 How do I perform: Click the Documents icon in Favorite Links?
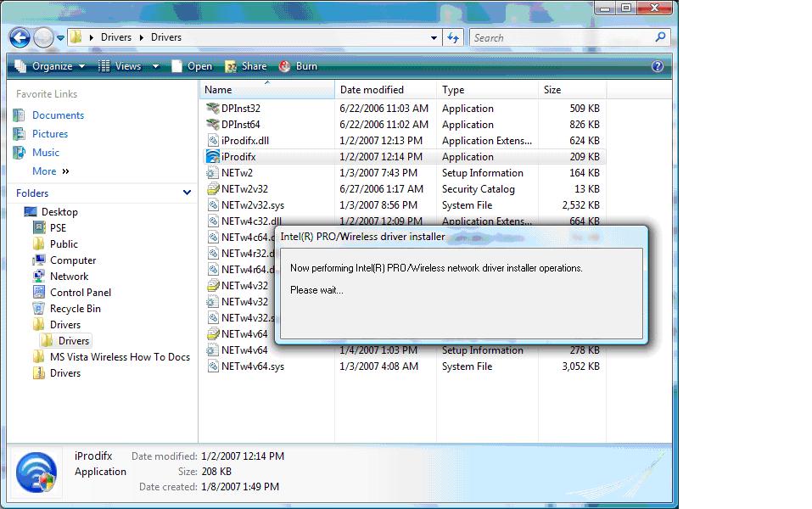[20, 115]
